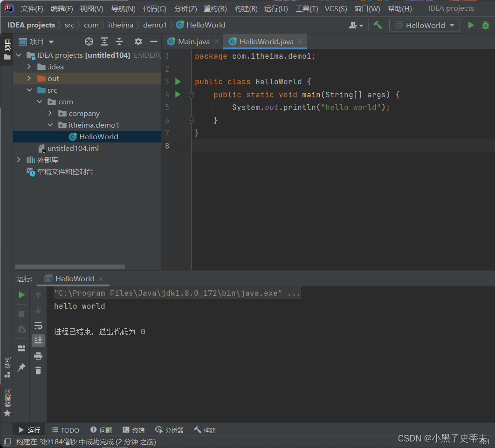
Task: Collapse the com package
Action: pos(40,102)
